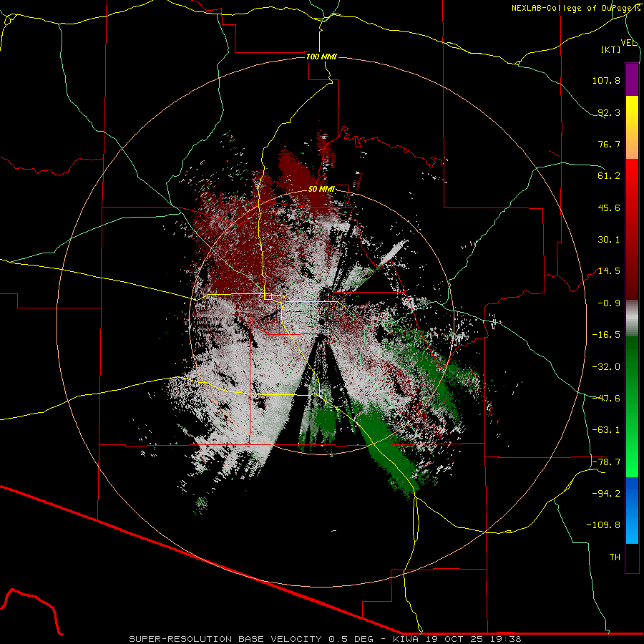Screen dimensions: 644x644
Task: Click the 19 OCT 25 19:38 timestamp
Action: tap(472, 639)
